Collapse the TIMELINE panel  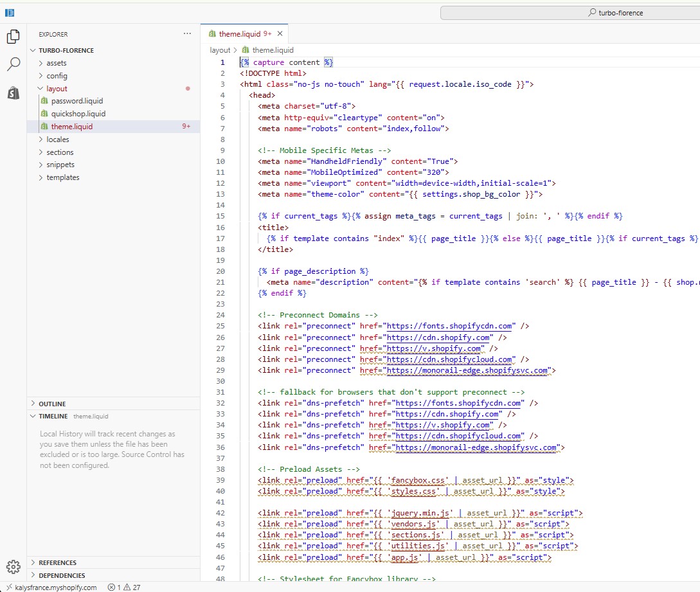click(x=113, y=416)
